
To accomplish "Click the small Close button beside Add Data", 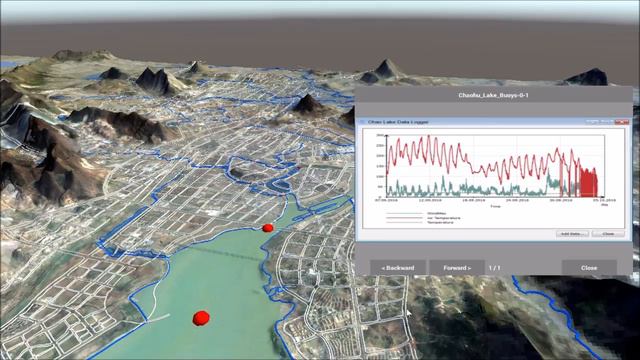I will pyautogui.click(x=608, y=233).
